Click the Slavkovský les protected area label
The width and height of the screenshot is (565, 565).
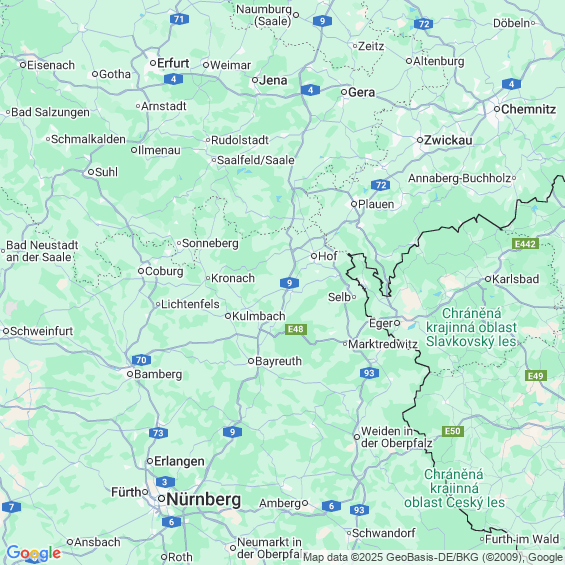471,327
